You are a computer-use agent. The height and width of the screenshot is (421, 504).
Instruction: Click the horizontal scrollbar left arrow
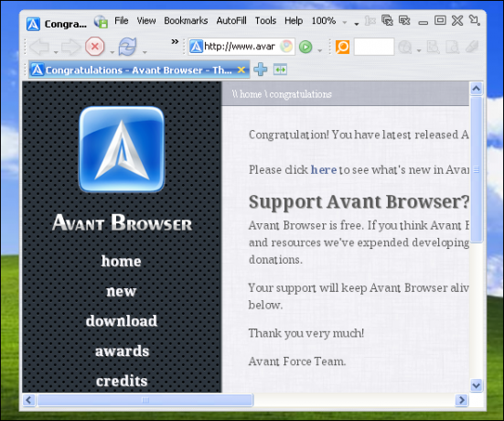point(28,400)
